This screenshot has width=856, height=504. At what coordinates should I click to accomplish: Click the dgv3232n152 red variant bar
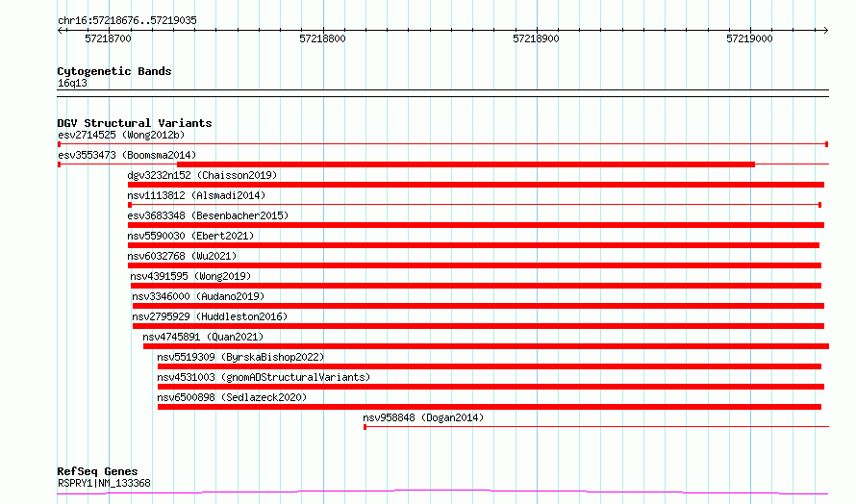tap(476, 185)
